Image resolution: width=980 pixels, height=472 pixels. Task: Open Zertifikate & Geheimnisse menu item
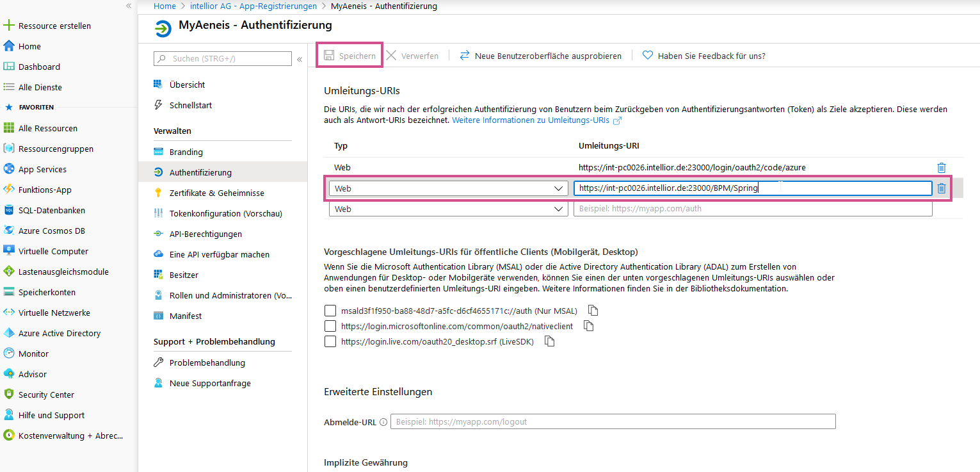click(x=216, y=193)
